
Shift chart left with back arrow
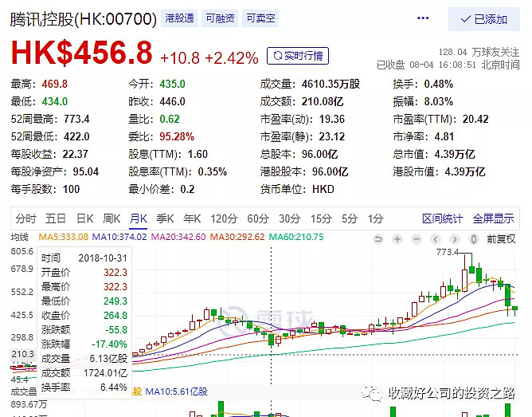tap(436, 239)
